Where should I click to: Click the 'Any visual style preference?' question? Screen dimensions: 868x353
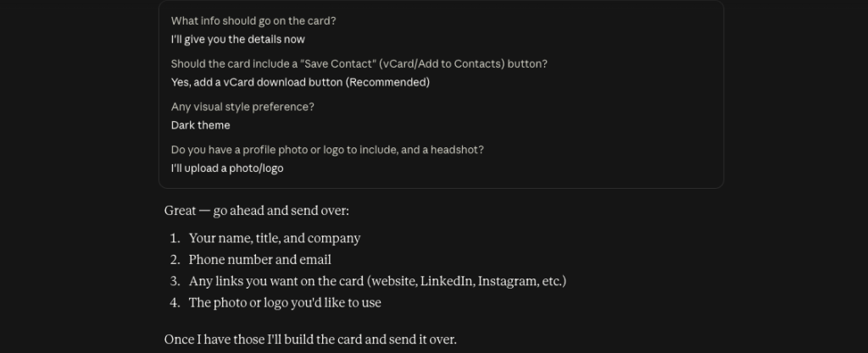(x=242, y=108)
